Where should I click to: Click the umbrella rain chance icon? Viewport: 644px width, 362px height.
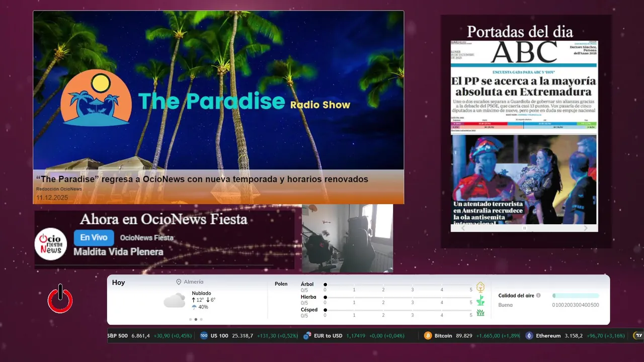(194, 307)
